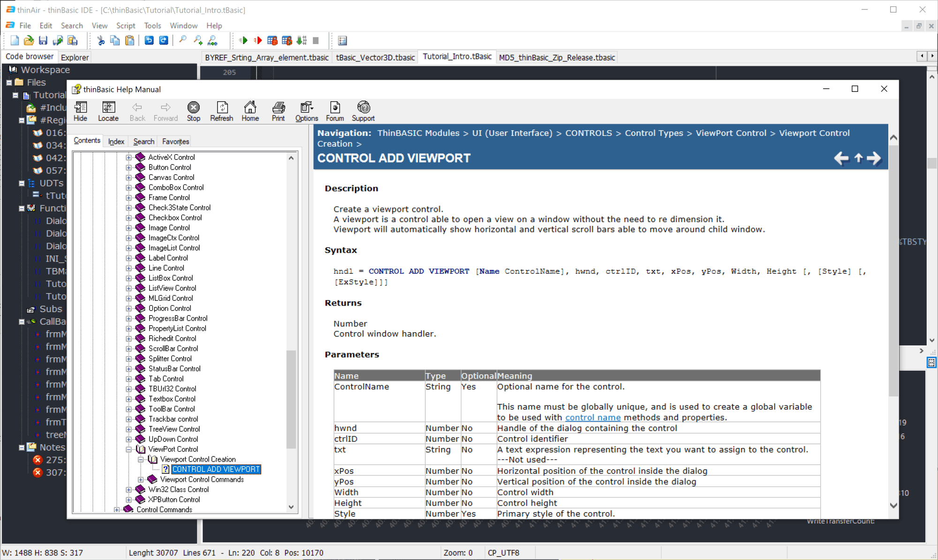Click the Save All toolbar icon
This screenshot has width=938, height=560.
point(72,41)
